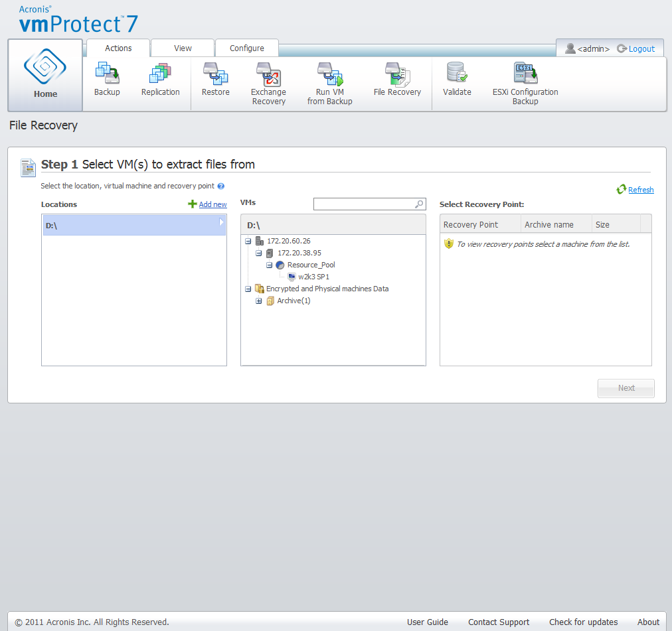Click the vCenter icon beside 172.20.60.26
This screenshot has width=672, height=631.
pyautogui.click(x=259, y=241)
